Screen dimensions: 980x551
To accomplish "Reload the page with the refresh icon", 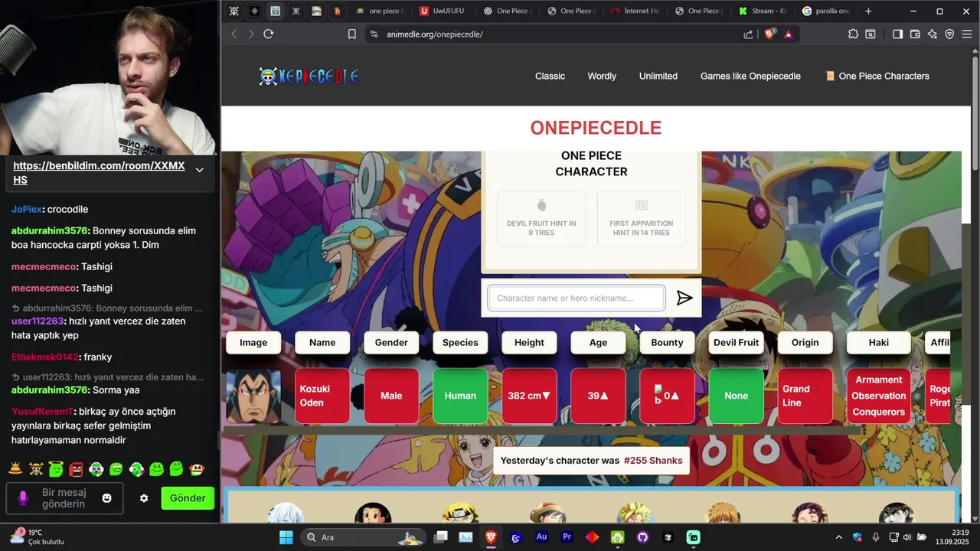I will point(268,34).
